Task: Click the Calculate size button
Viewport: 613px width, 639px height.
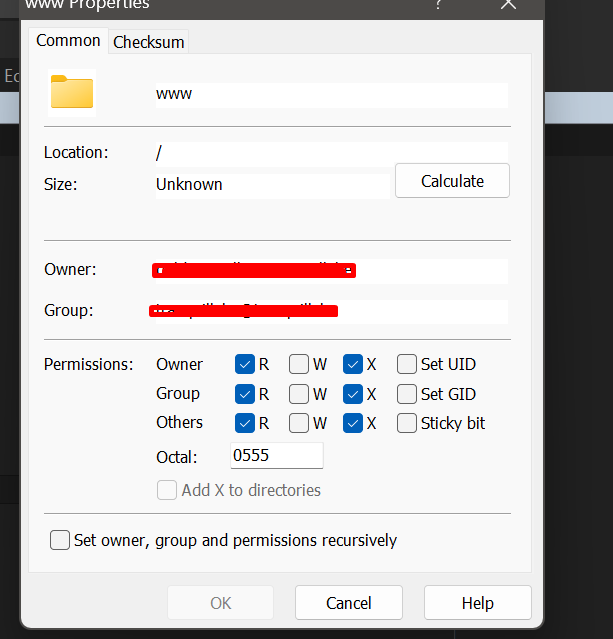Action: (452, 181)
